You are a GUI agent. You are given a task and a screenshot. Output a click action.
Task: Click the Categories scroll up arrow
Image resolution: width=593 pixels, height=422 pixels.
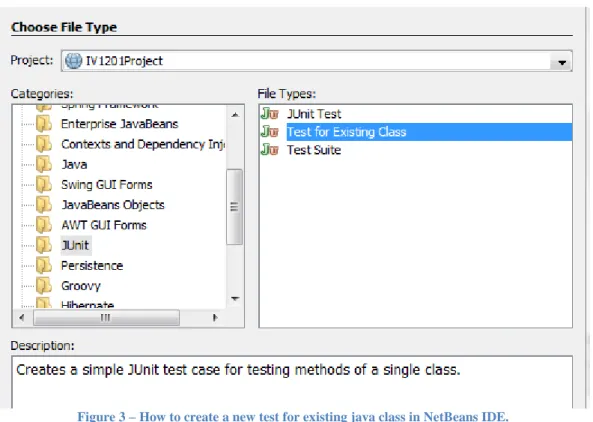point(235,115)
